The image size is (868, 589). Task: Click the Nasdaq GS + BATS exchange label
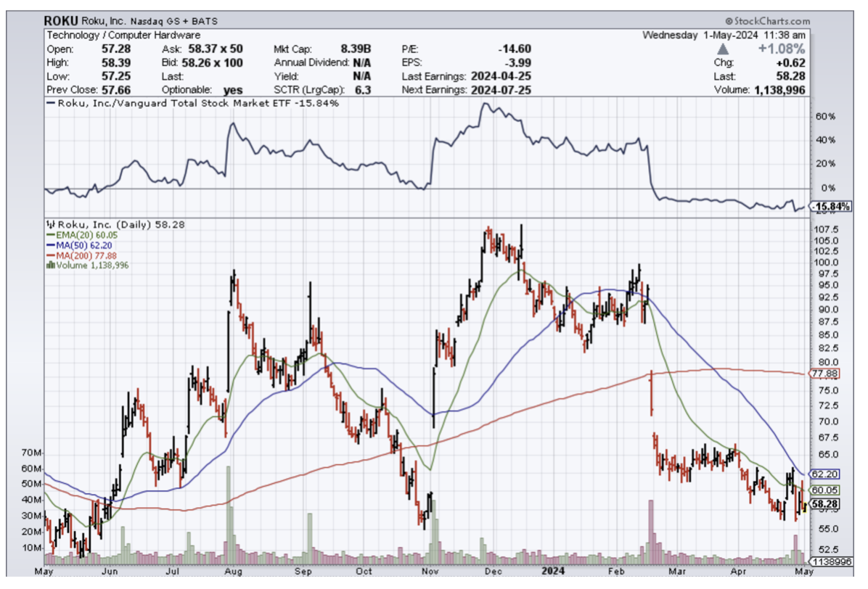[174, 22]
